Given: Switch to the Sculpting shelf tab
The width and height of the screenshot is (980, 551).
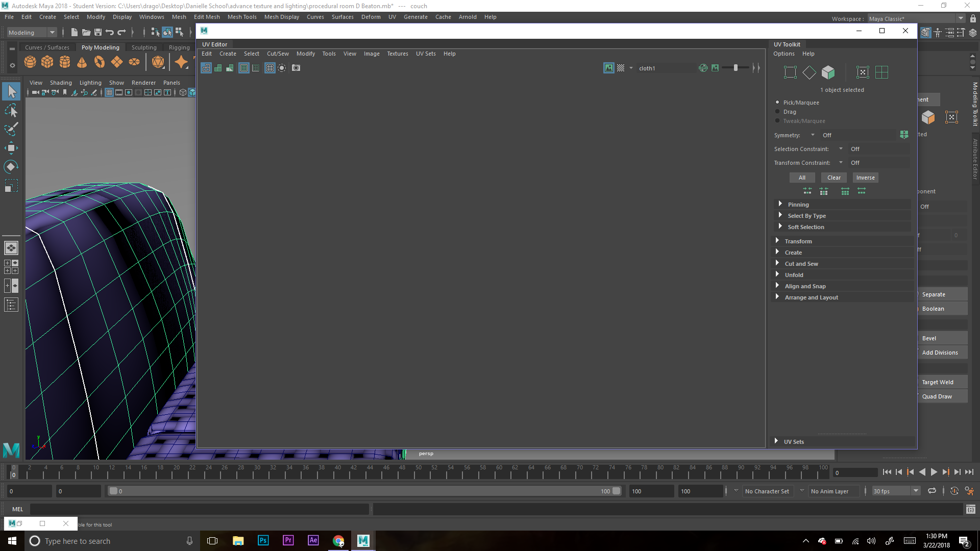Looking at the screenshot, I should coord(143,47).
